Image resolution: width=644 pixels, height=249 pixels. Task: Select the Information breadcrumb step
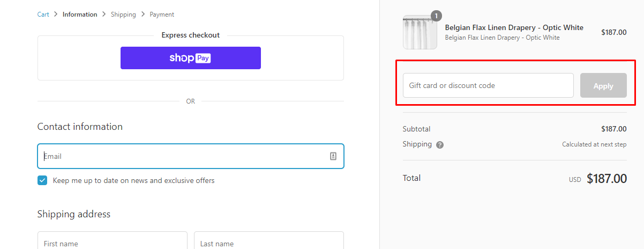click(80, 14)
